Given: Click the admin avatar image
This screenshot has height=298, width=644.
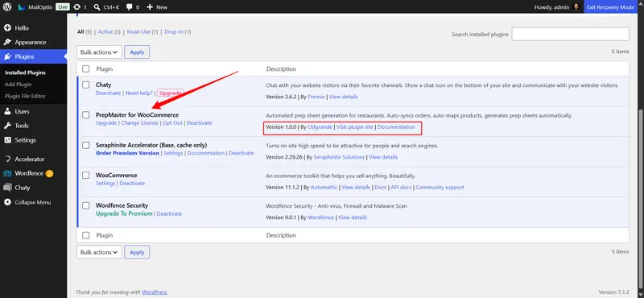Looking at the screenshot, I should [x=576, y=7].
